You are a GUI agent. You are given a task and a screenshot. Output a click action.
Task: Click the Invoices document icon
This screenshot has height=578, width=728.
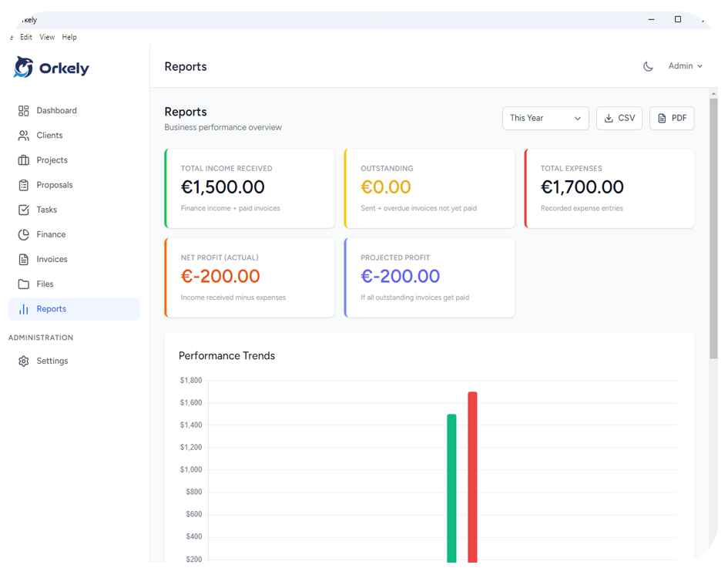[x=24, y=259]
